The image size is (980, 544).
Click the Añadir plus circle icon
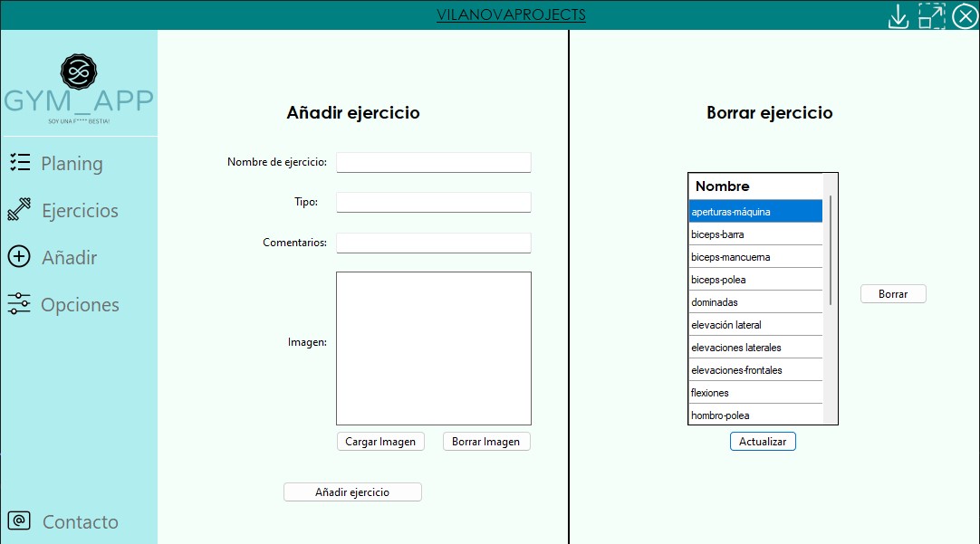pyautogui.click(x=19, y=257)
